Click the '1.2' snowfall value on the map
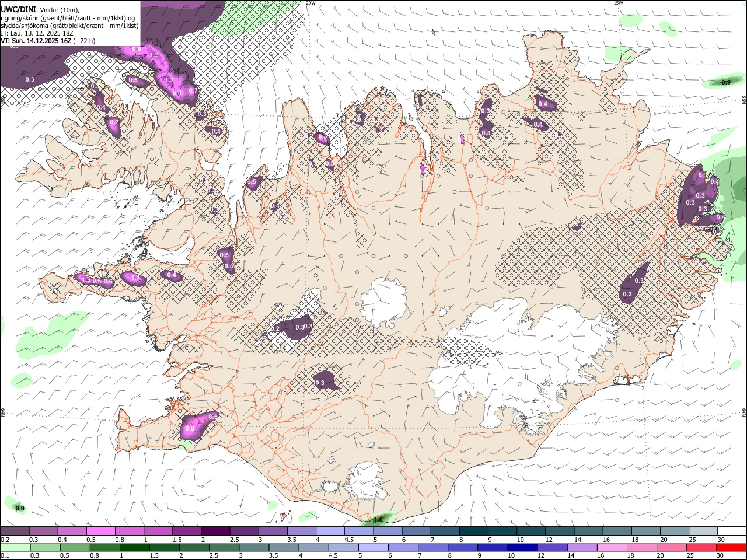Viewport: 747px width, 560px height. pyautogui.click(x=155, y=55)
